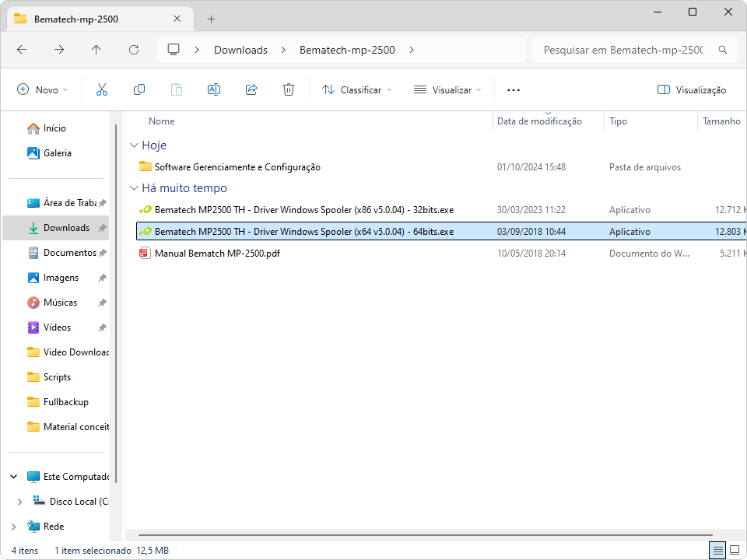Select Downloads in the sidebar

[x=56, y=228]
